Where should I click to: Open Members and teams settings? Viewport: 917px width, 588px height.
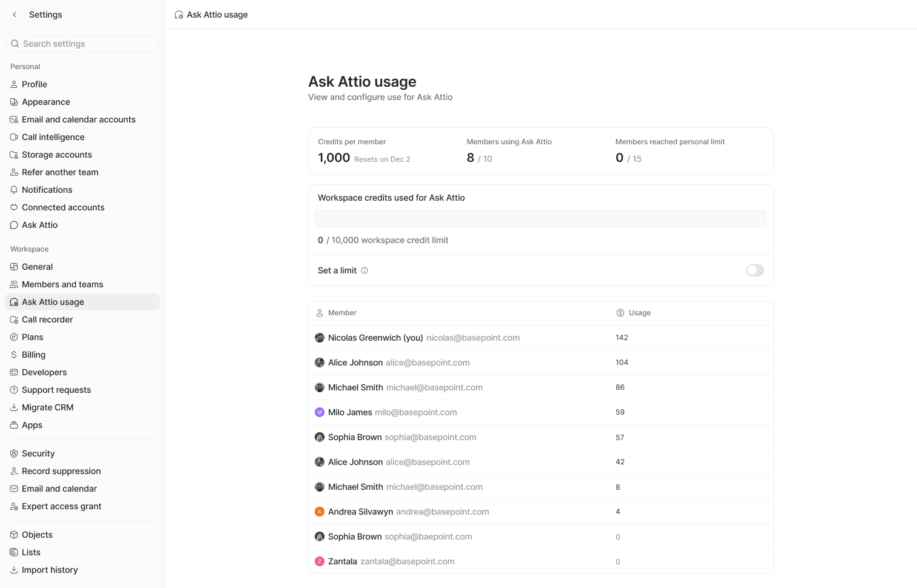63,284
